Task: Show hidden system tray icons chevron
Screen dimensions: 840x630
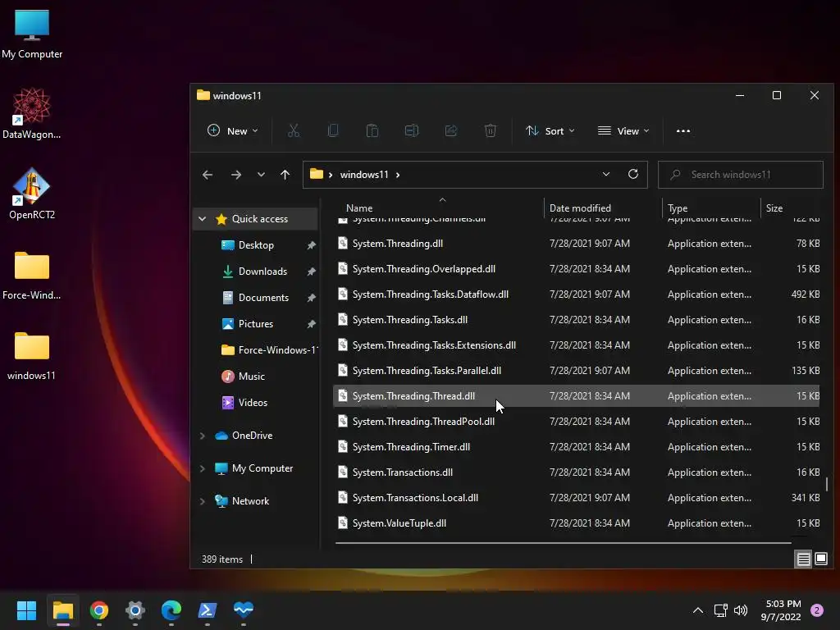Action: pos(697,610)
